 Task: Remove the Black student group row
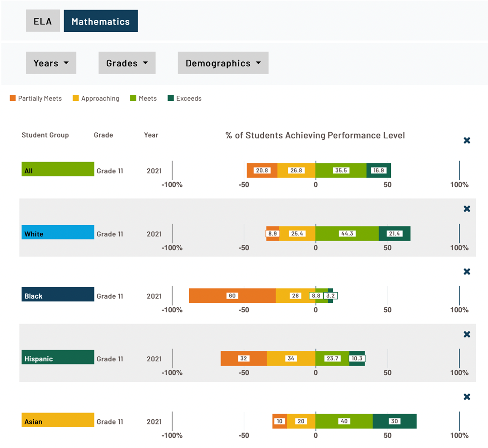point(467,271)
